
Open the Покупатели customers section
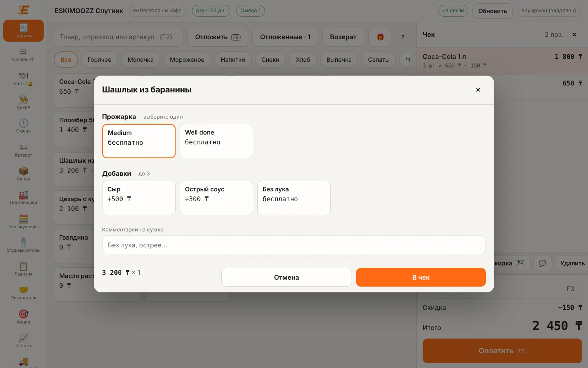[x=23, y=293]
